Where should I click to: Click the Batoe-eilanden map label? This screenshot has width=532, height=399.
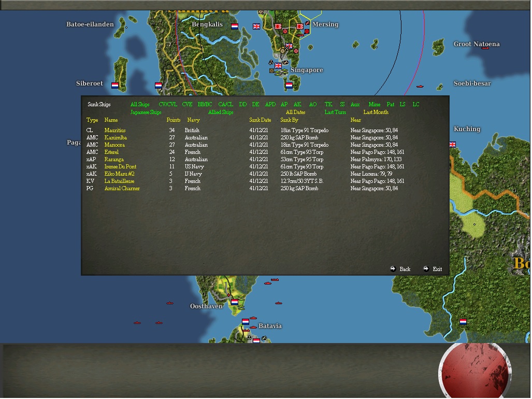coord(90,24)
